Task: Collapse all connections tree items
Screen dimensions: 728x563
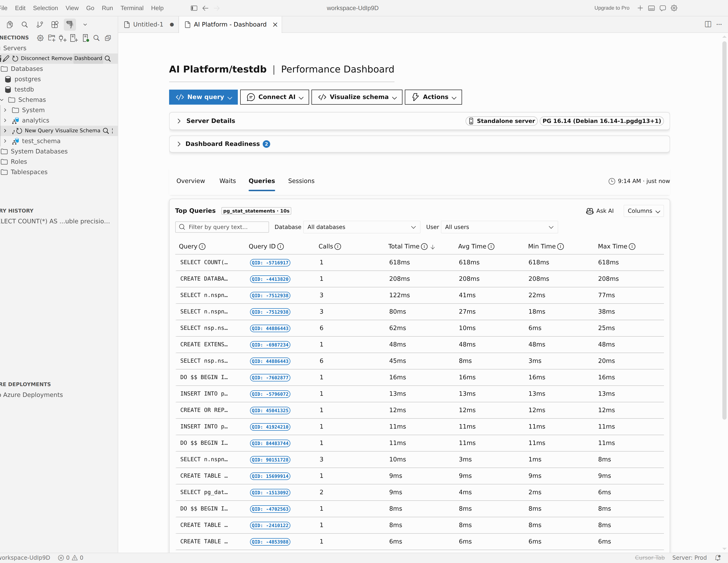Action: (x=108, y=38)
